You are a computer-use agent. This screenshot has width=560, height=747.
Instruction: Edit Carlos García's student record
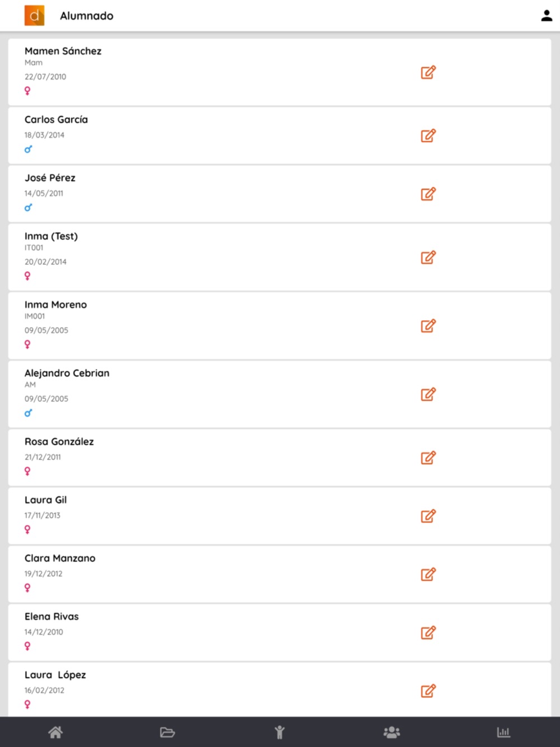pos(428,136)
